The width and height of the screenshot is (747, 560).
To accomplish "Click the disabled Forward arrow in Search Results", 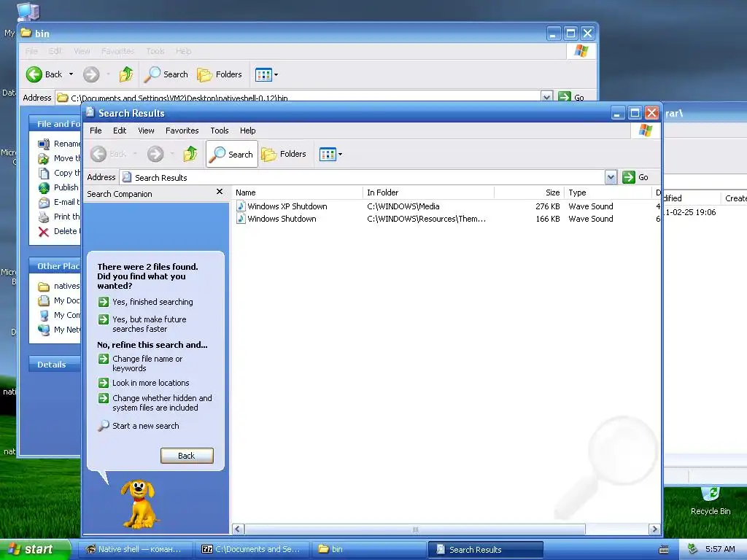I will click(x=155, y=154).
